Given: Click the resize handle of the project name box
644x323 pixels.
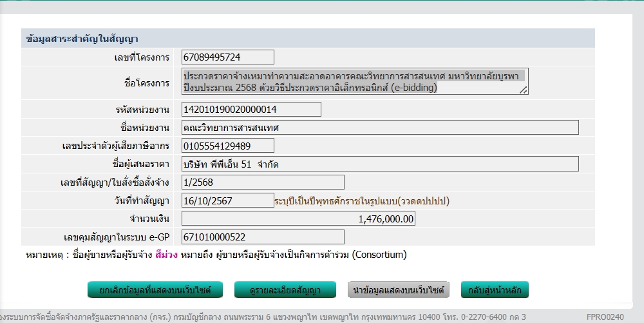Looking at the screenshot, I should (524, 91).
